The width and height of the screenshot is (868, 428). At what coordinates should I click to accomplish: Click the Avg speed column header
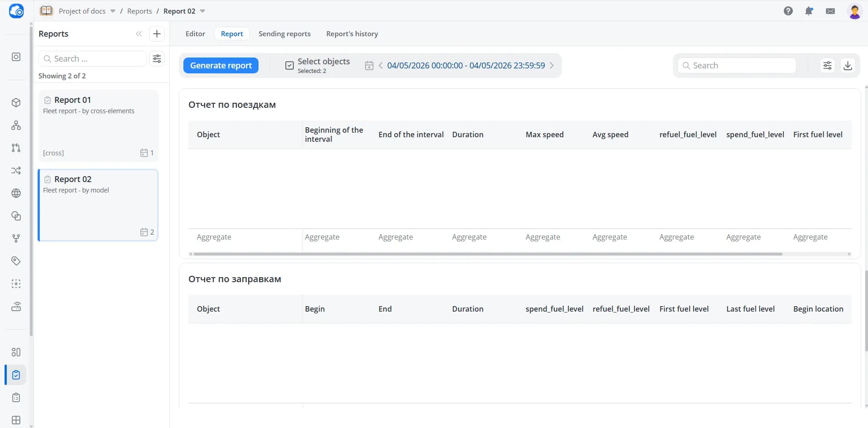tap(610, 135)
